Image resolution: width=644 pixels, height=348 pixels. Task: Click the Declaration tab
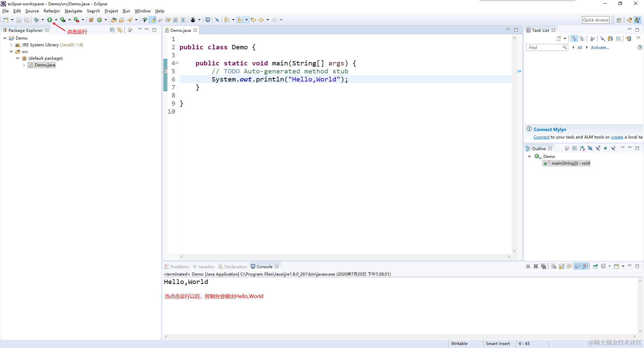pos(232,267)
